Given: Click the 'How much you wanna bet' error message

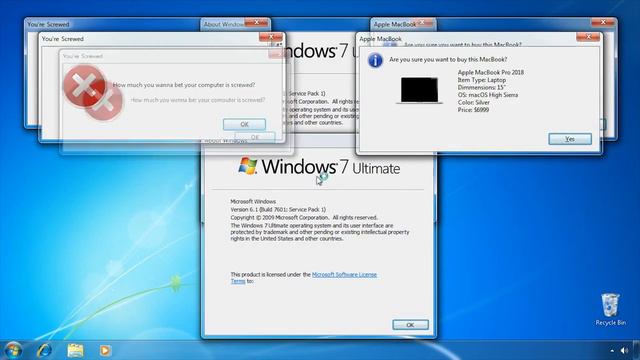Looking at the screenshot, I should tap(184, 85).
